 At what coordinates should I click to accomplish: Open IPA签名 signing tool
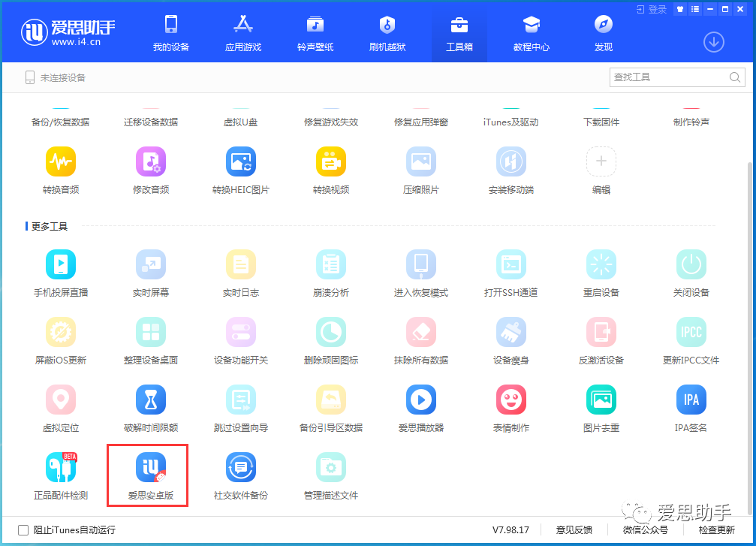point(691,400)
